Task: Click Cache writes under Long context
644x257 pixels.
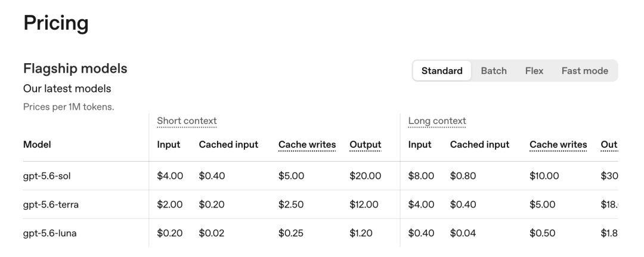Action: (x=558, y=144)
